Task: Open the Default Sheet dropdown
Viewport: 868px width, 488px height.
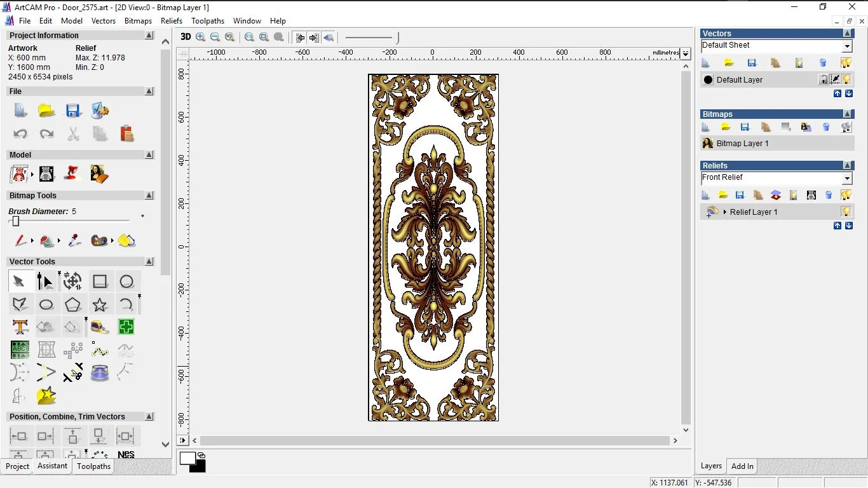Action: tap(847, 46)
